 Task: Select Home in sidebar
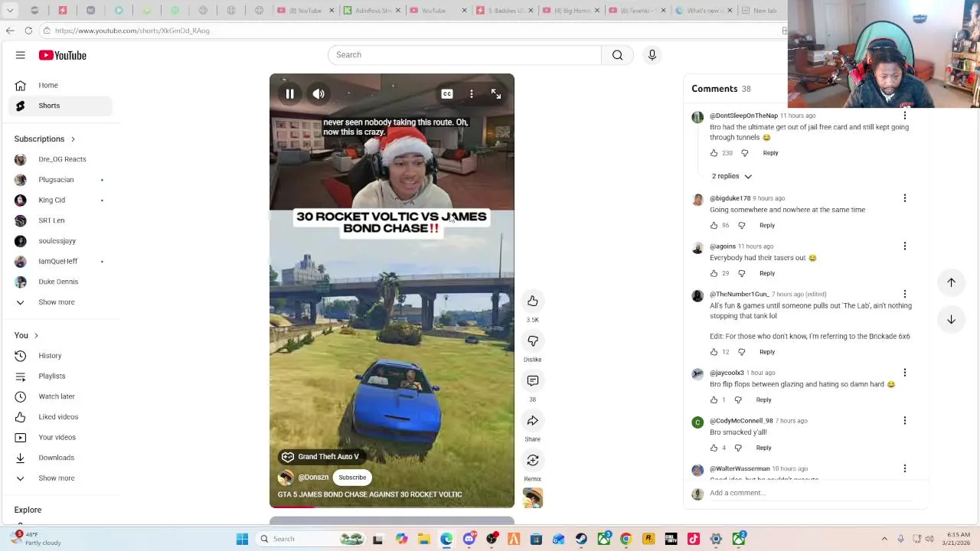point(60,85)
